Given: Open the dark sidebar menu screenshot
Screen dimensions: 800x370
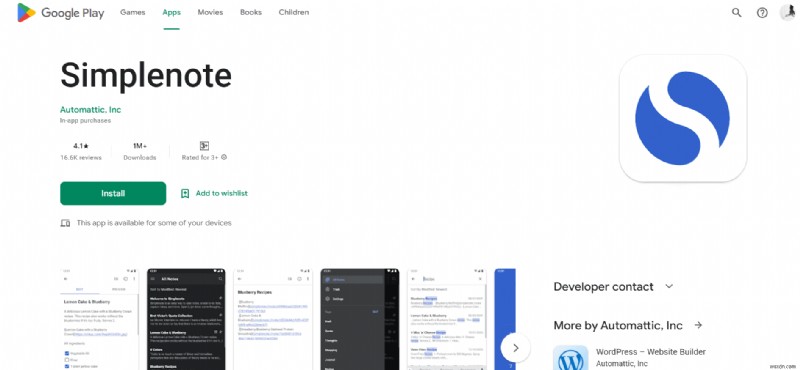Looking at the screenshot, I should point(359,319).
